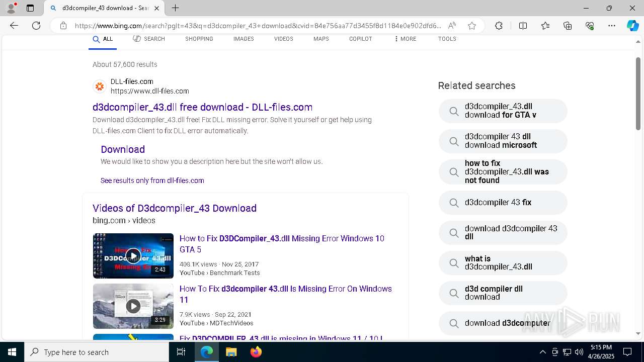Open How to Fix D3DCompiler_43.dll GTA 5 link
The image size is (644, 362).
pos(282,244)
